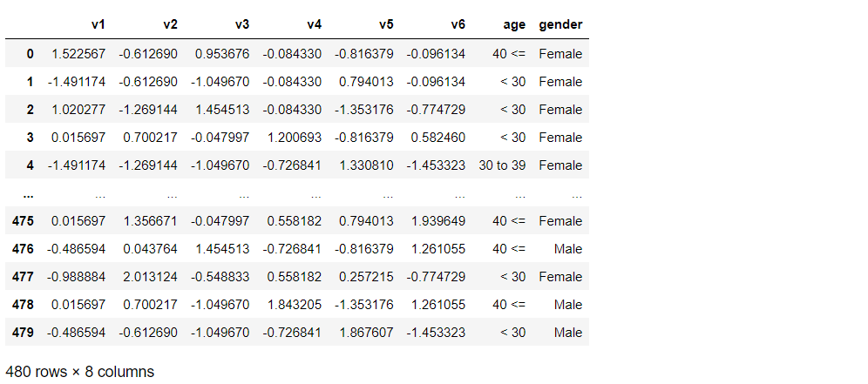Select the cell containing 0.953676
The width and height of the screenshot is (868, 384).
click(222, 54)
